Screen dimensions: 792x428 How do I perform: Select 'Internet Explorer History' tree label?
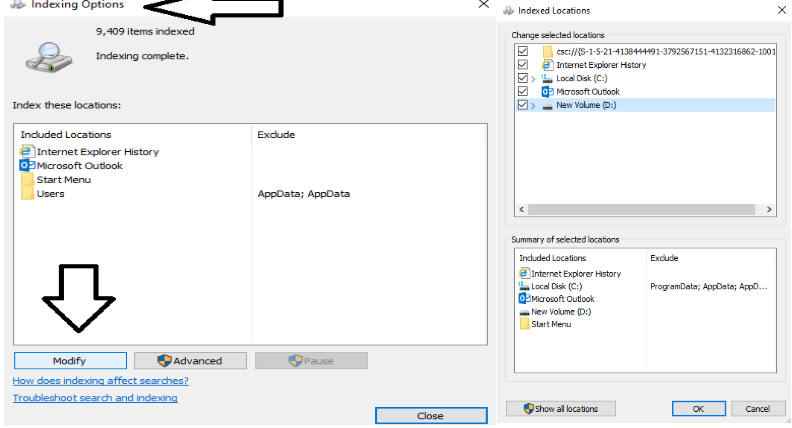(x=601, y=65)
